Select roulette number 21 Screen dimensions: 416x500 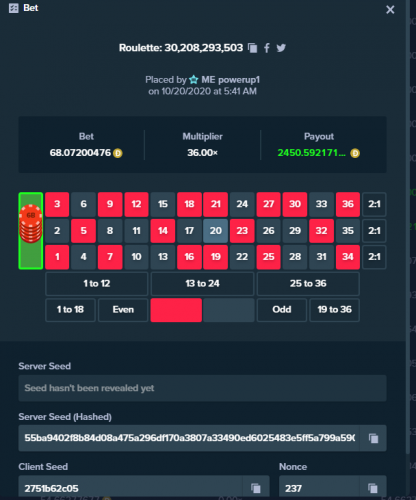point(216,204)
